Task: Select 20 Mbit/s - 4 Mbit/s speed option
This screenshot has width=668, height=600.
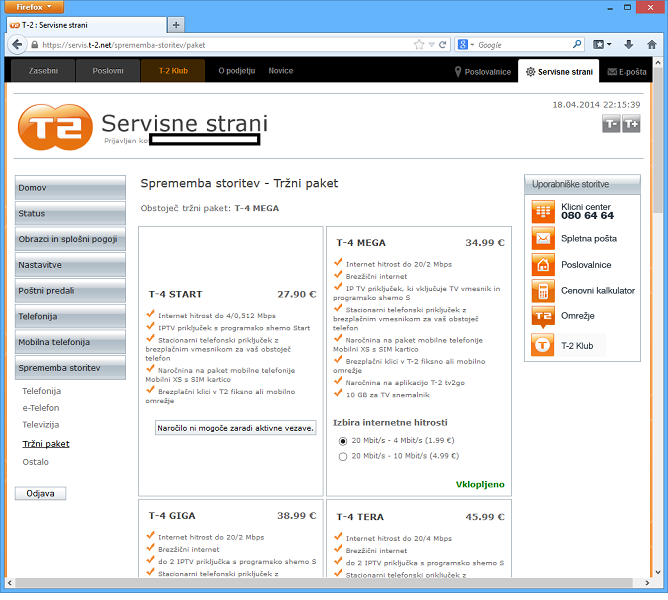Action: coord(344,440)
